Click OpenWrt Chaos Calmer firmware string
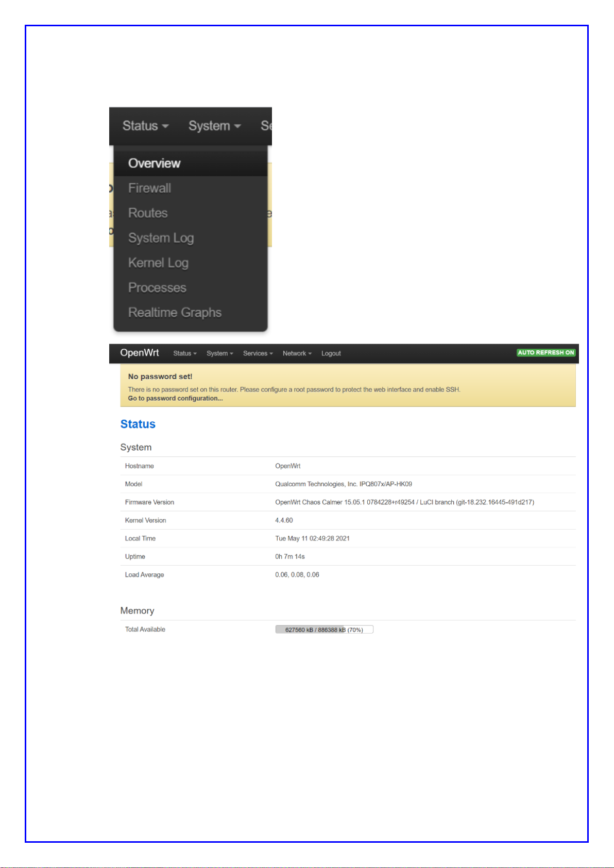The height and width of the screenshot is (868, 614). (x=404, y=502)
